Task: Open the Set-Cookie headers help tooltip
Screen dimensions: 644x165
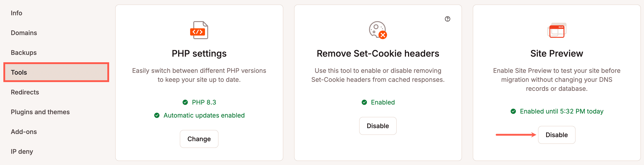Action: [x=448, y=19]
